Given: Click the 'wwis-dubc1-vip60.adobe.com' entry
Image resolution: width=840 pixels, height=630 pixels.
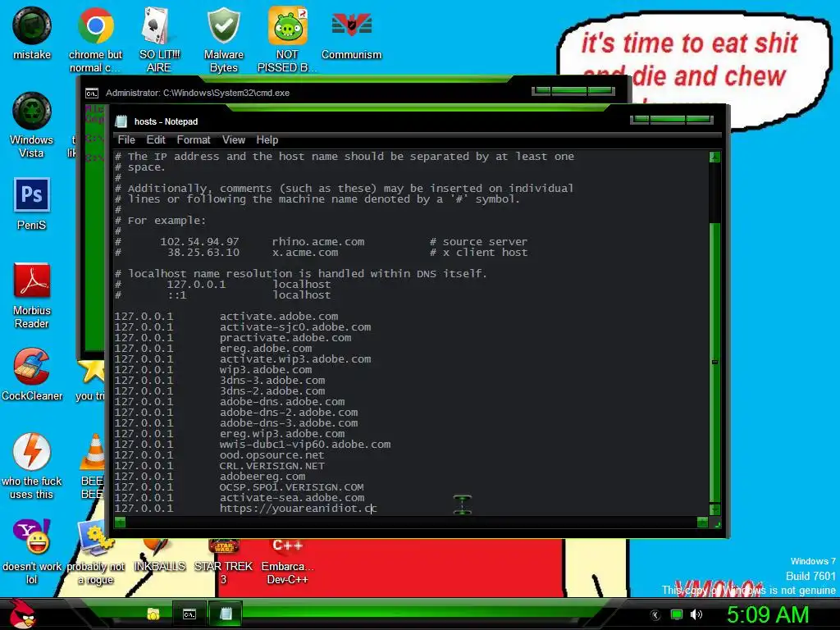Looking at the screenshot, I should pyautogui.click(x=305, y=444).
